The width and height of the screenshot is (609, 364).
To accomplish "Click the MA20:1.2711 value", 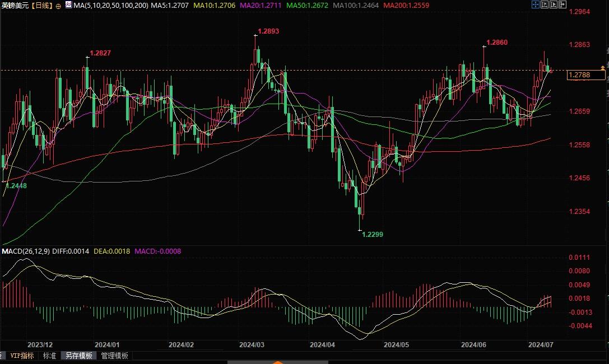I will click(261, 6).
